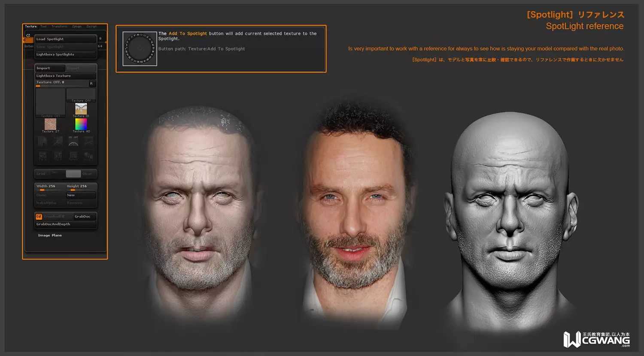The width and height of the screenshot is (644, 356).
Task: Open the Texture menu
Action: coord(31,27)
